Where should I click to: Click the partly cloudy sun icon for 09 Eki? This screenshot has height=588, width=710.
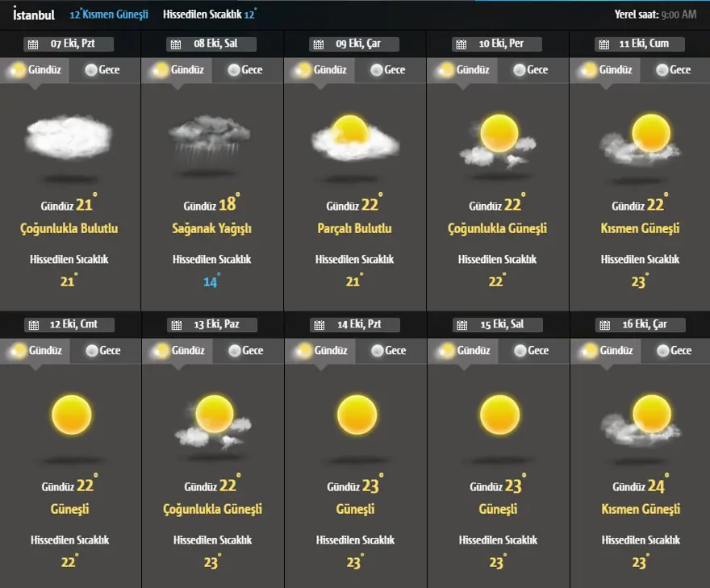click(354, 137)
